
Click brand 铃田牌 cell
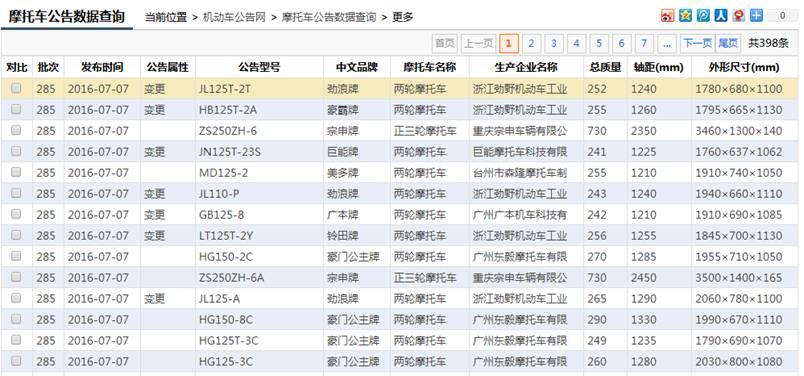coord(343,235)
